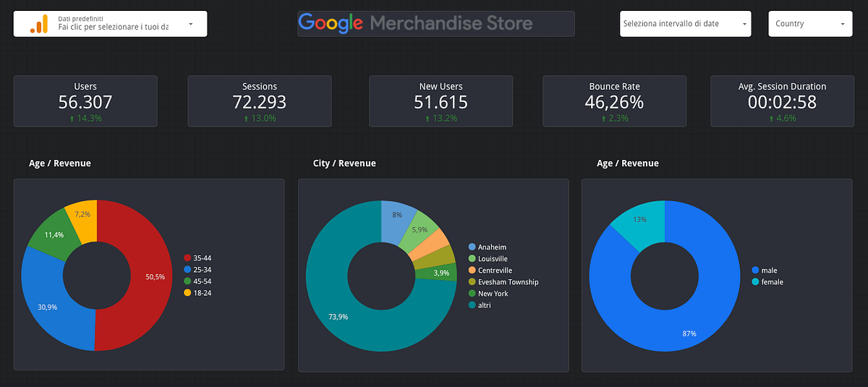
Task: Click the Age / Revenue title above age chart
Action: point(60,163)
